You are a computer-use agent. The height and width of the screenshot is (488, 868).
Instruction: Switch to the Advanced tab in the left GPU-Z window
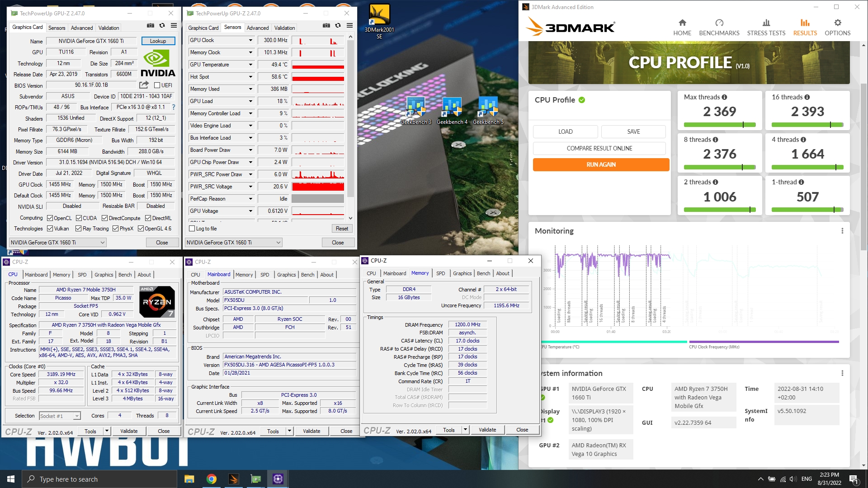(82, 28)
